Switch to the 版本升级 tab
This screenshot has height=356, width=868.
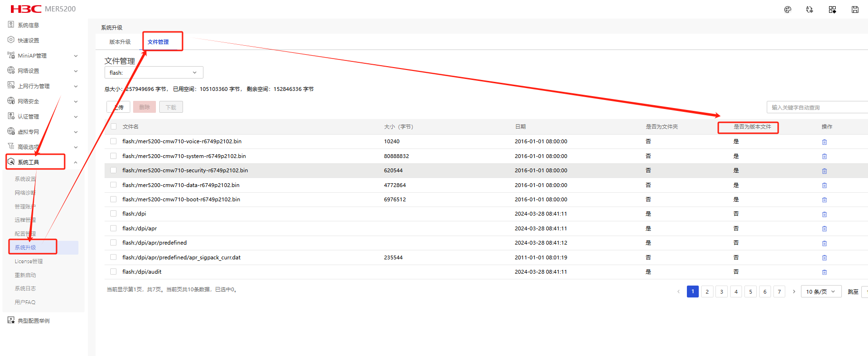click(x=120, y=42)
